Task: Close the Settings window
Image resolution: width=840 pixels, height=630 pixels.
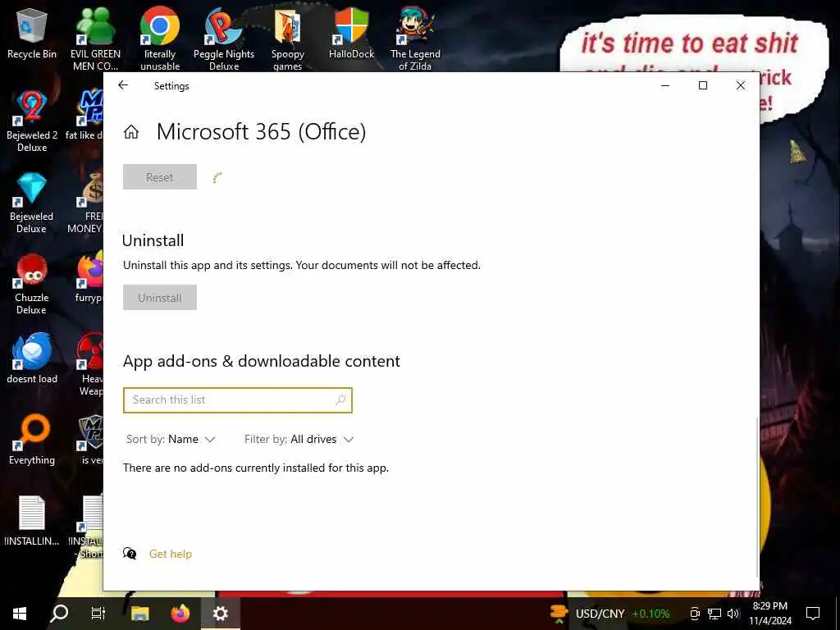Action: (741, 85)
